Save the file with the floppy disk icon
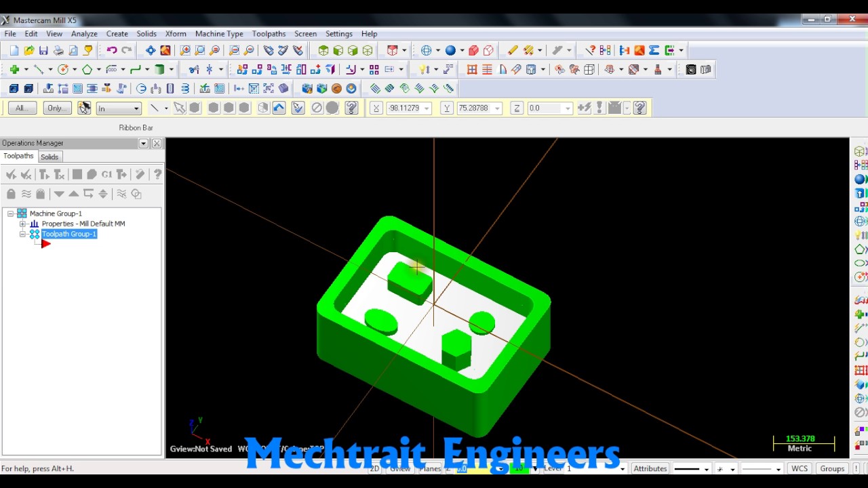This screenshot has width=868, height=488. tap(44, 50)
